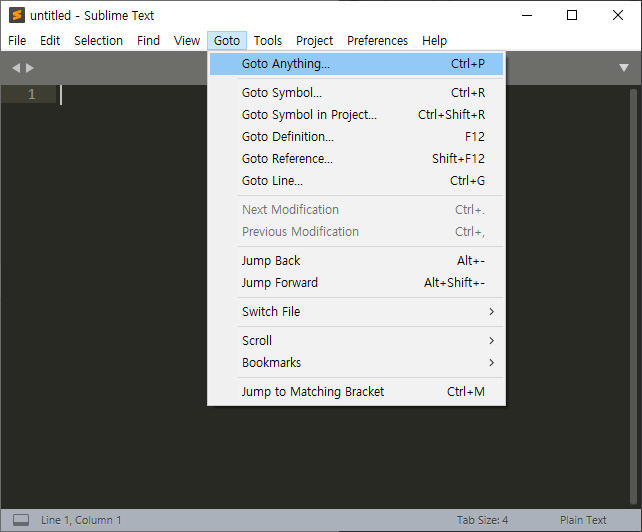
Task: Open the Help menu
Action: click(x=434, y=41)
